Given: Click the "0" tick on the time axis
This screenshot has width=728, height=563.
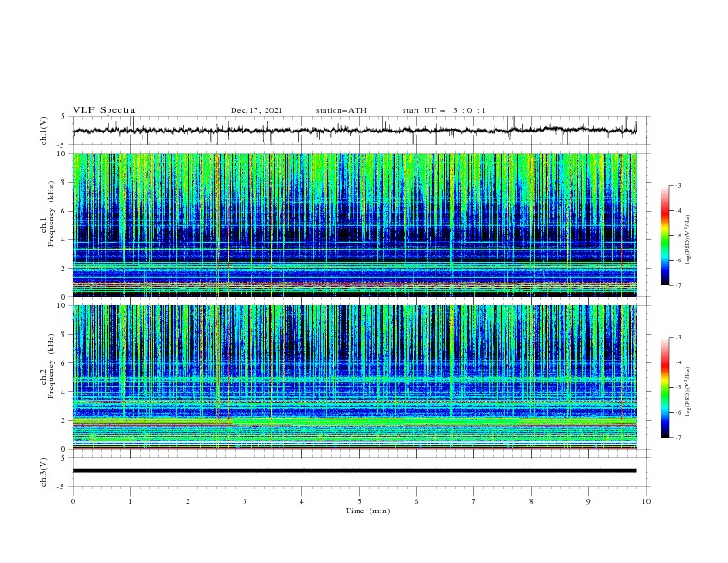Looking at the screenshot, I should coord(73,501).
